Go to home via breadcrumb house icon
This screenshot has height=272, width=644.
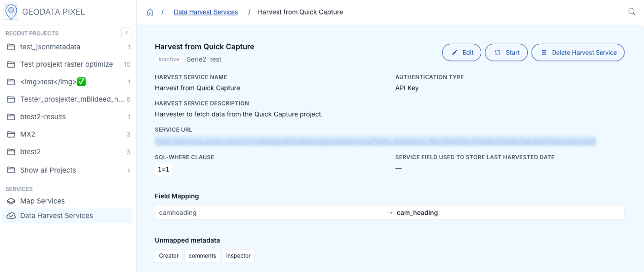pyautogui.click(x=150, y=12)
